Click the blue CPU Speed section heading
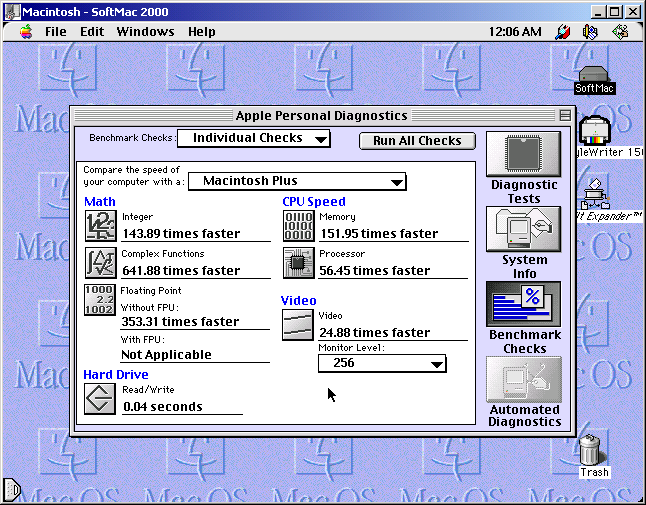This screenshot has height=505, width=646. pyautogui.click(x=314, y=202)
